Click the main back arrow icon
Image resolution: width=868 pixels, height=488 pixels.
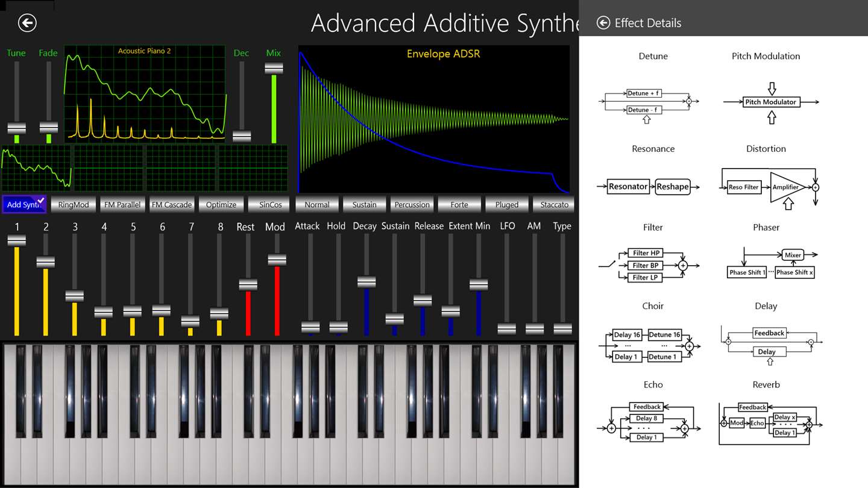27,23
